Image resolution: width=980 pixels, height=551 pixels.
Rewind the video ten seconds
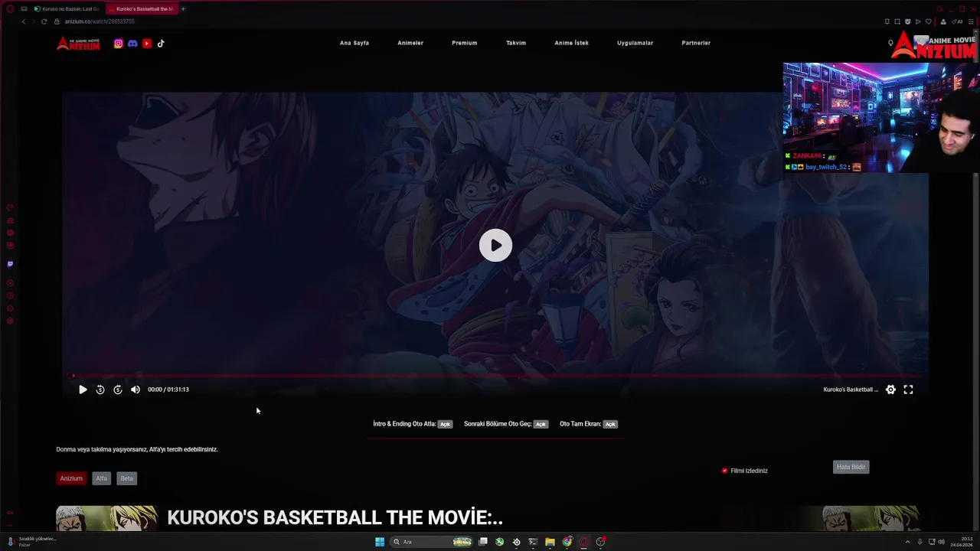100,390
